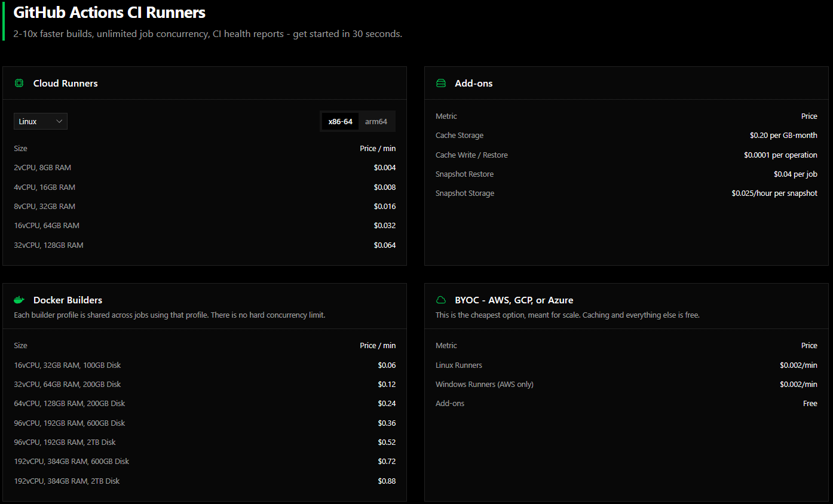Viewport: 833px width, 504px height.
Task: Click the Linux Runners metric row
Action: point(626,365)
